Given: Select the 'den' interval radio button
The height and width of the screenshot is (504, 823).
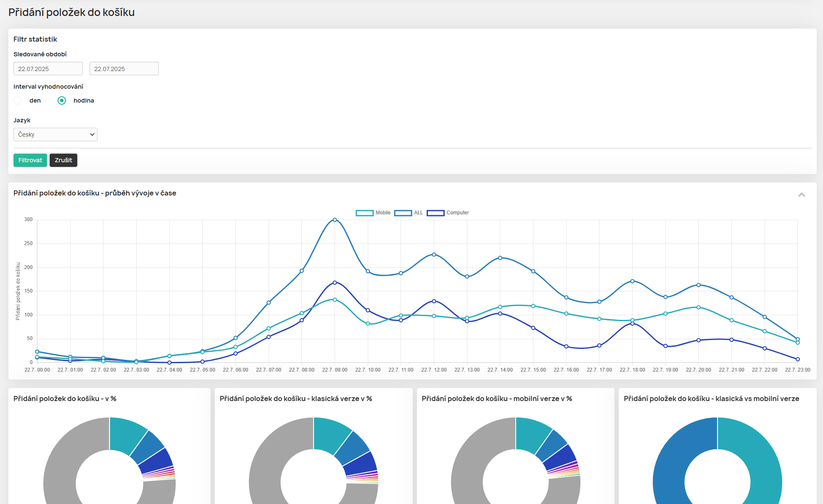Looking at the screenshot, I should click(x=18, y=100).
